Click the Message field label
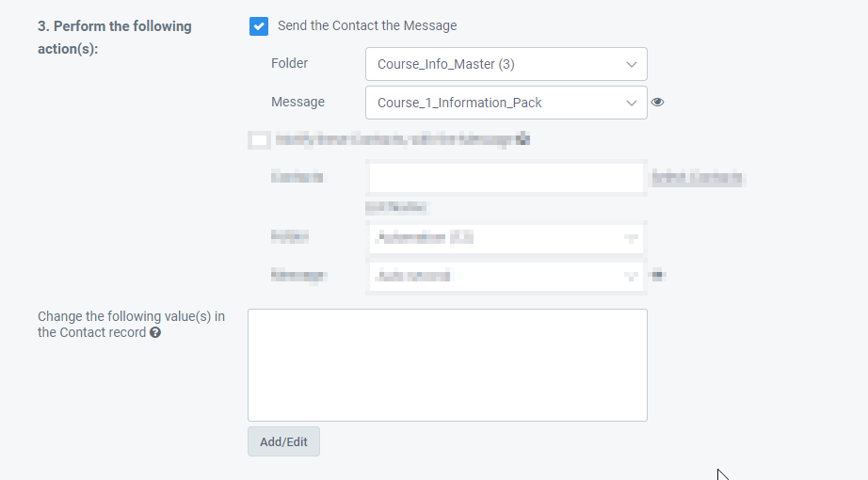 tap(297, 103)
